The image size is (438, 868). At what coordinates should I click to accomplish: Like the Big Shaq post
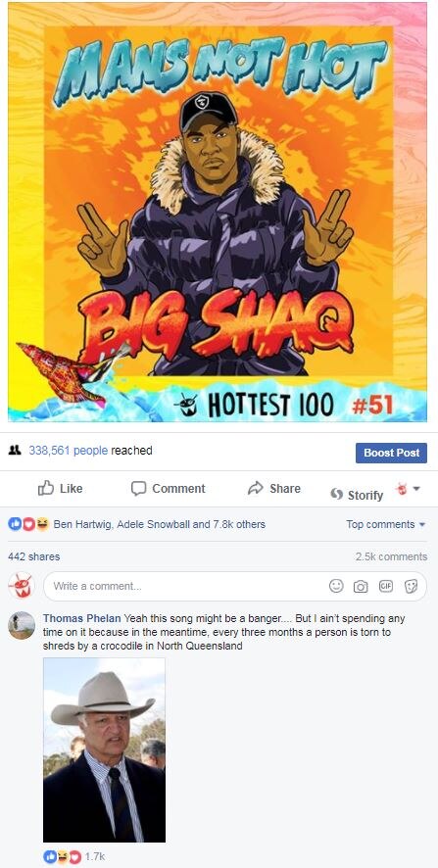(61, 488)
